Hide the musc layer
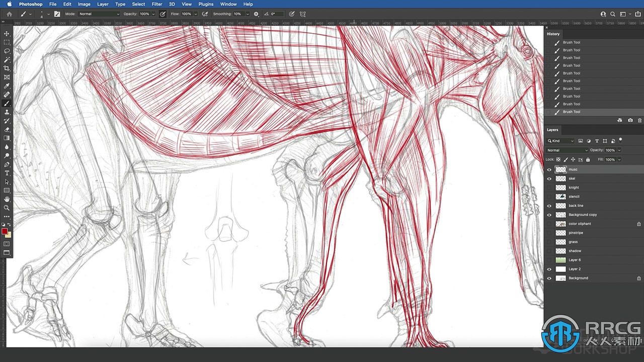644x362 pixels. click(x=549, y=169)
